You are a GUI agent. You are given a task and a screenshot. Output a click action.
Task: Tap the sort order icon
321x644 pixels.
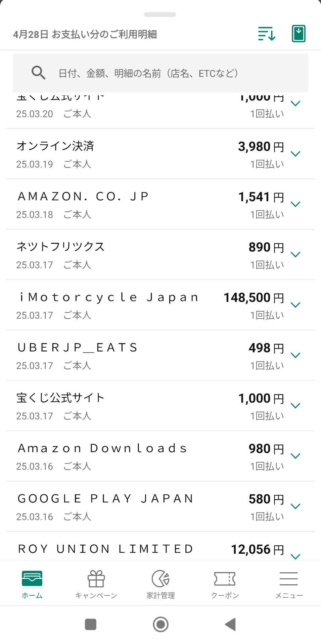click(x=267, y=34)
